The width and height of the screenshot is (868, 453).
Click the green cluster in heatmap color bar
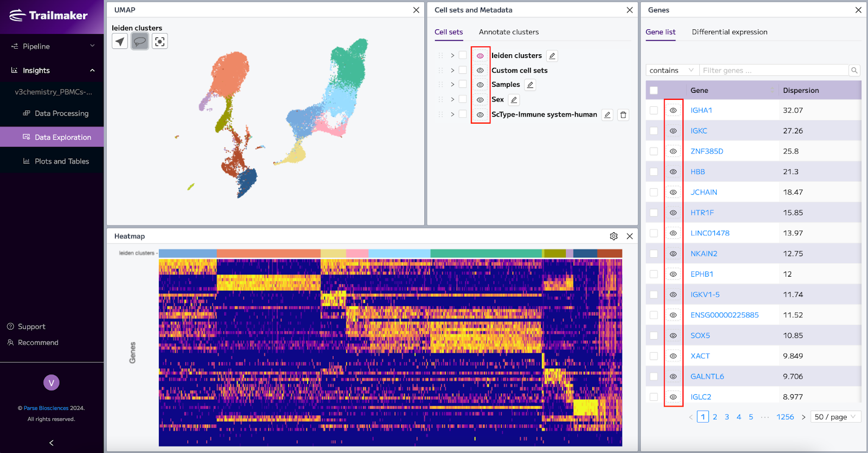pos(486,253)
